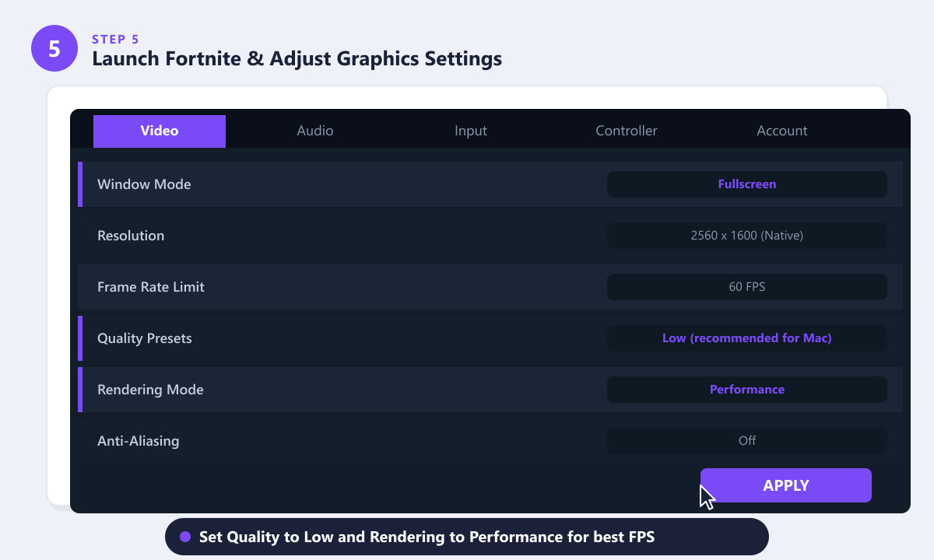The height and width of the screenshot is (560, 934).
Task: Open the Resolution 2560 x 1600 selector
Action: (x=747, y=236)
